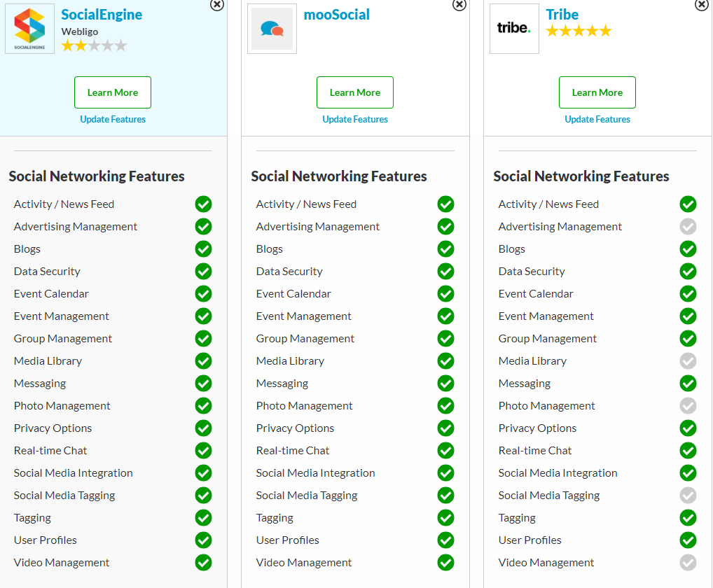Click Tribe's grey Video Management checkmark
713x588 pixels.
[x=688, y=562]
